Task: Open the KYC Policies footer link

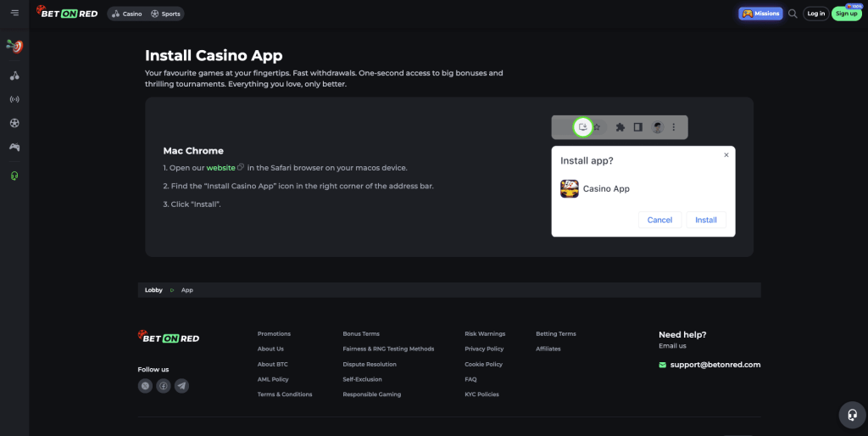Action: coord(481,394)
